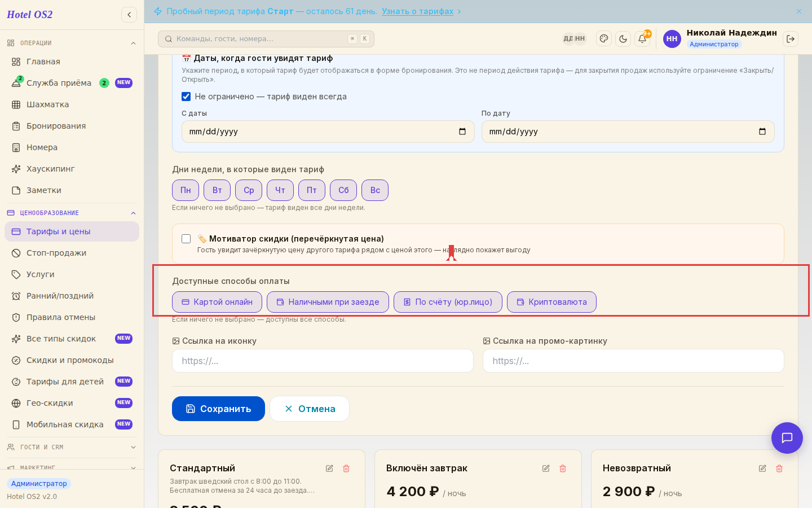This screenshot has height=508, width=812.
Task: Open Хаускипинг
Action: [x=72, y=169]
